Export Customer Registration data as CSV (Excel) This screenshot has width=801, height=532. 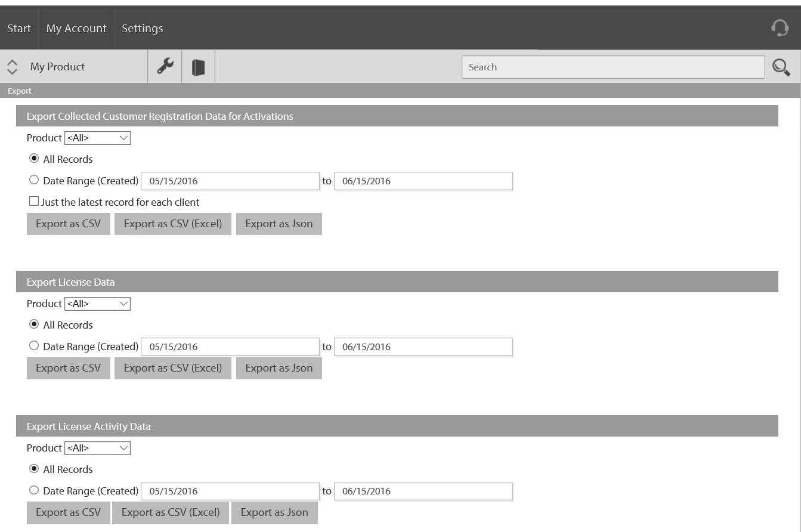[173, 224]
